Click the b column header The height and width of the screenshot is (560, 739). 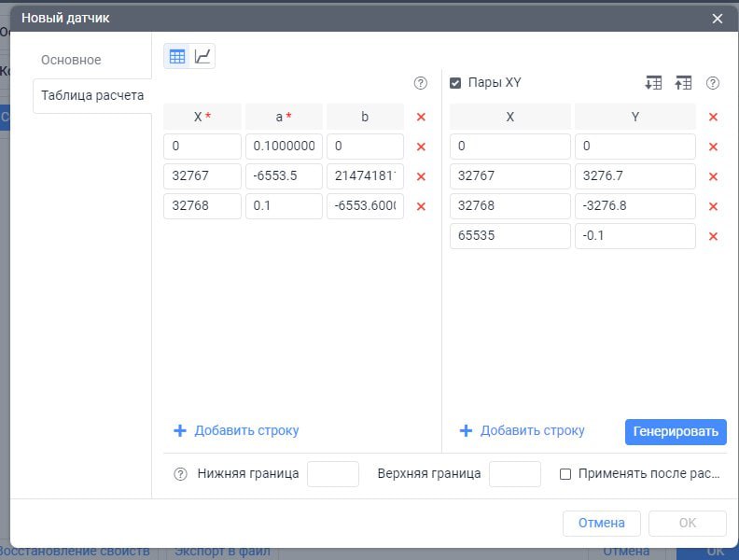coord(365,117)
